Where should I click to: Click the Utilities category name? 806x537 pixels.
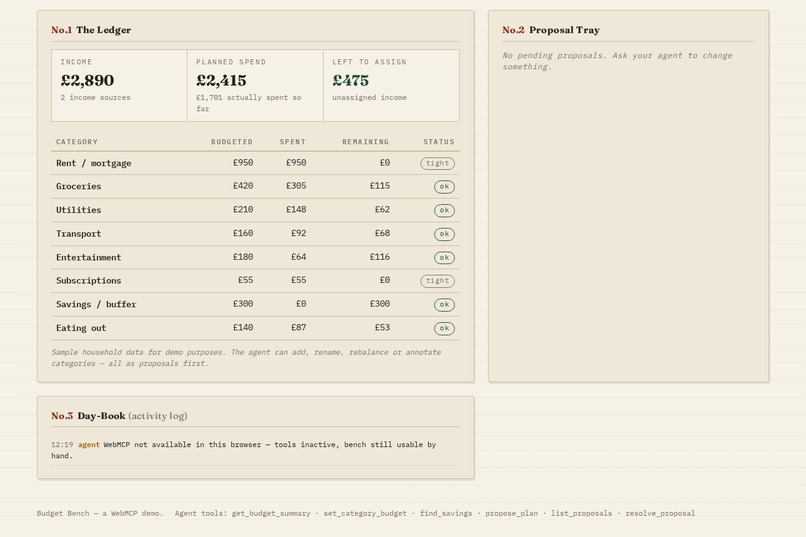[x=79, y=210]
